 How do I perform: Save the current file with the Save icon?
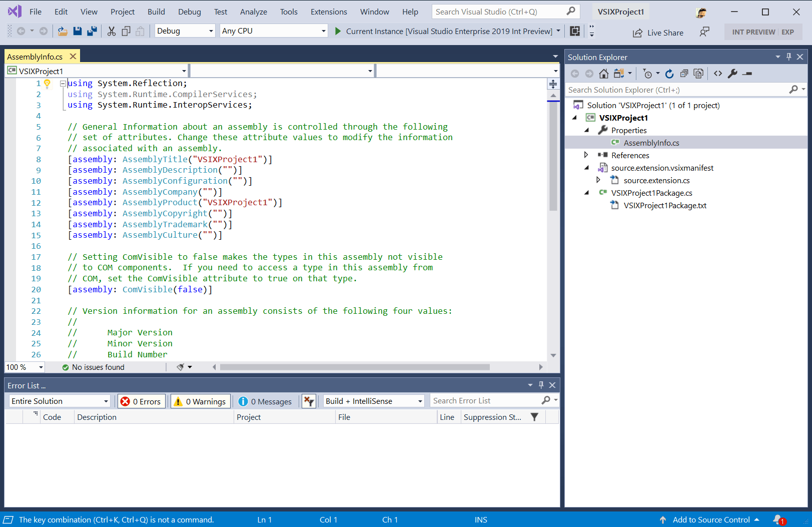pos(77,31)
